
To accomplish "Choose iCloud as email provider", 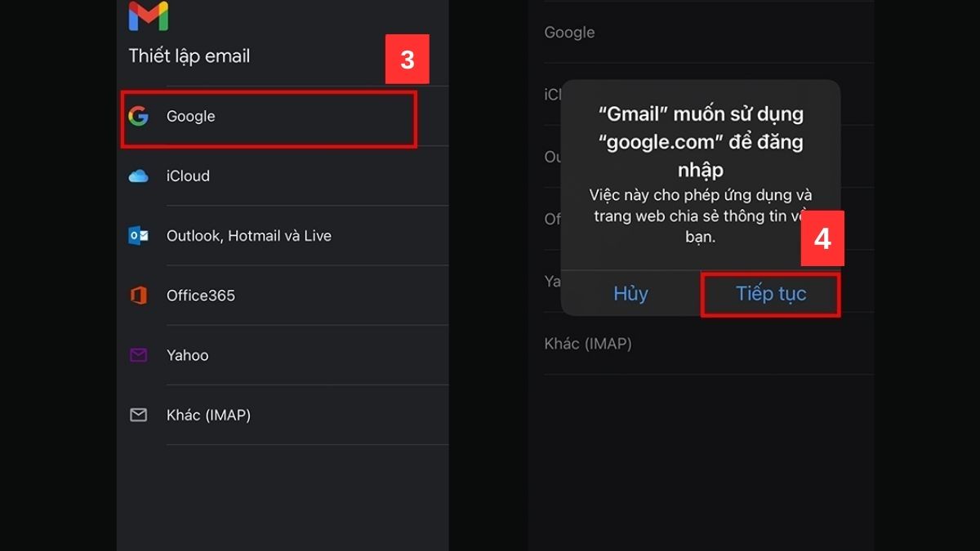I will coord(283,176).
